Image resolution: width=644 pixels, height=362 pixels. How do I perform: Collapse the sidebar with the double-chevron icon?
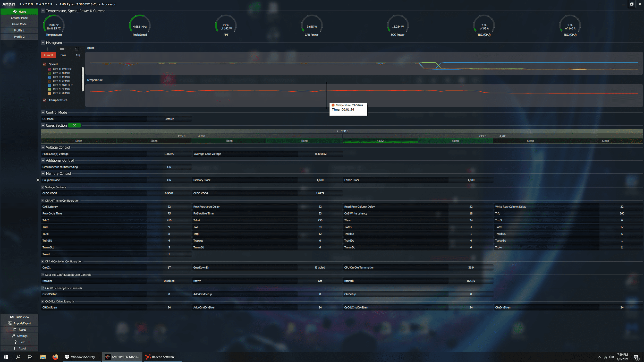click(38, 180)
